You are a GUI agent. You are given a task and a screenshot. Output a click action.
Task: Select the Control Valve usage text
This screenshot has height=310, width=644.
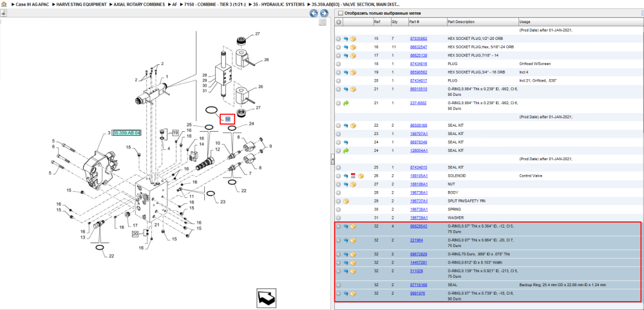(531, 176)
